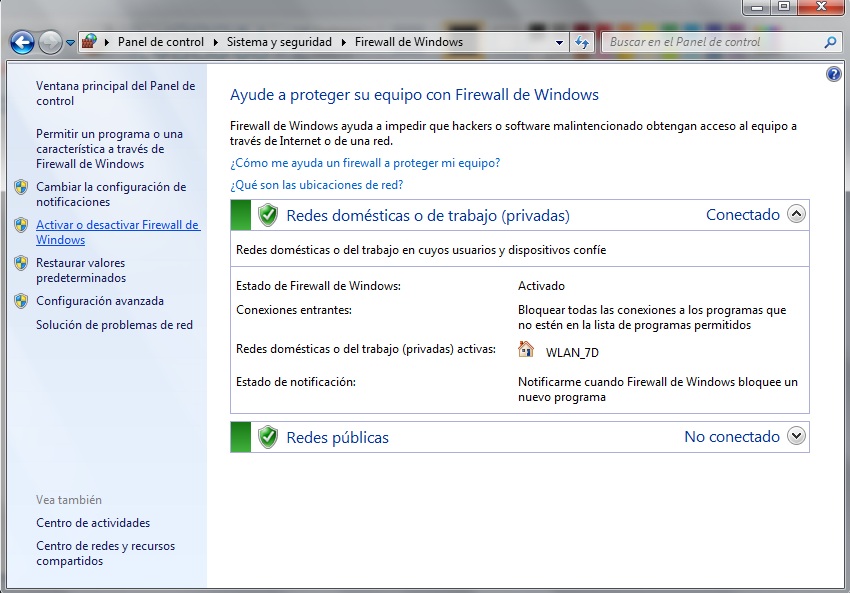Open Restaurar valores predeterminados
The image size is (850, 593).
tap(81, 270)
